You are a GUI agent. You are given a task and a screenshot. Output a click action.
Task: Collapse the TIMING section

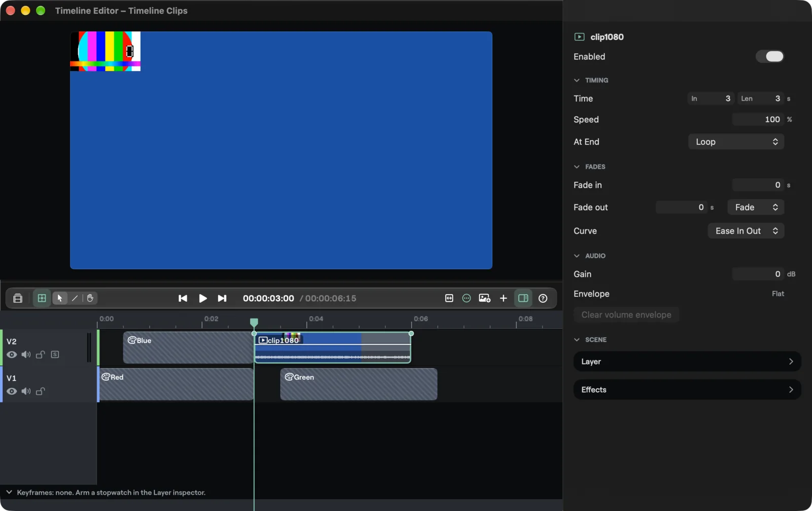577,80
